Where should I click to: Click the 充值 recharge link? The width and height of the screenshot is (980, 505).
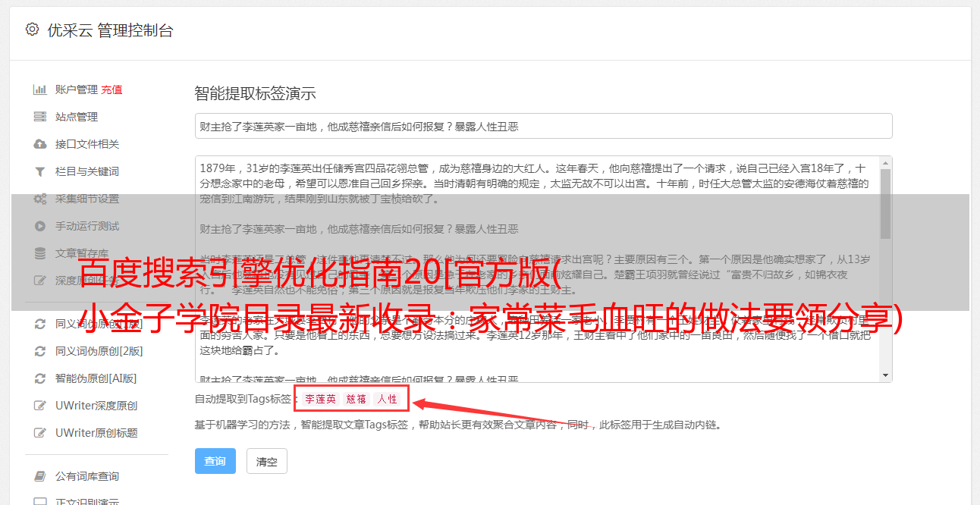(x=112, y=89)
